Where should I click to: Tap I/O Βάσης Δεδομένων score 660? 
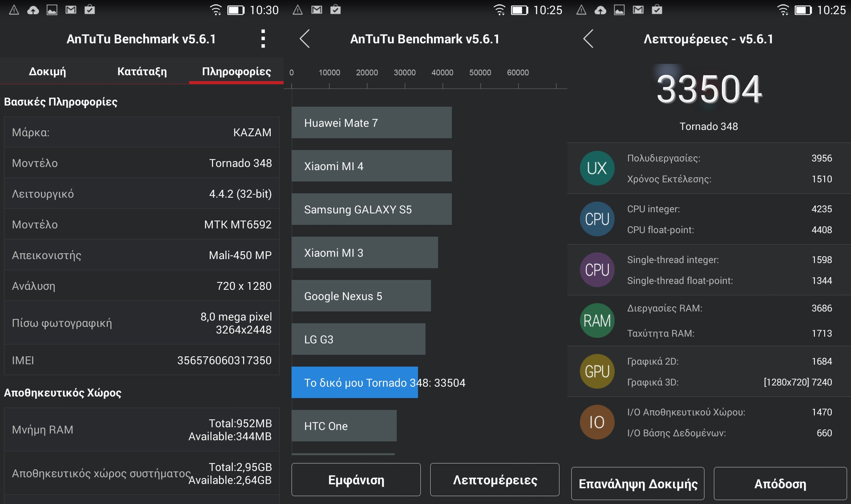(x=824, y=433)
